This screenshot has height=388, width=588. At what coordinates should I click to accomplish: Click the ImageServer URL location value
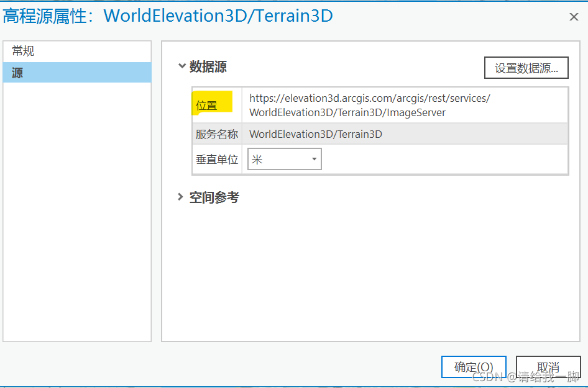point(370,106)
